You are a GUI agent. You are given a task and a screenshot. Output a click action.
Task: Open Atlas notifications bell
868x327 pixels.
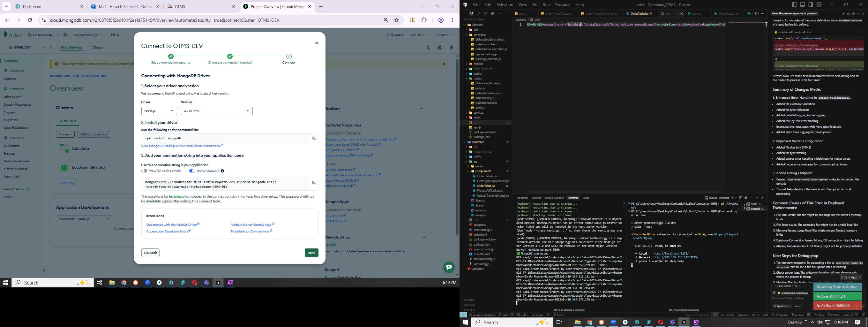(x=452, y=48)
